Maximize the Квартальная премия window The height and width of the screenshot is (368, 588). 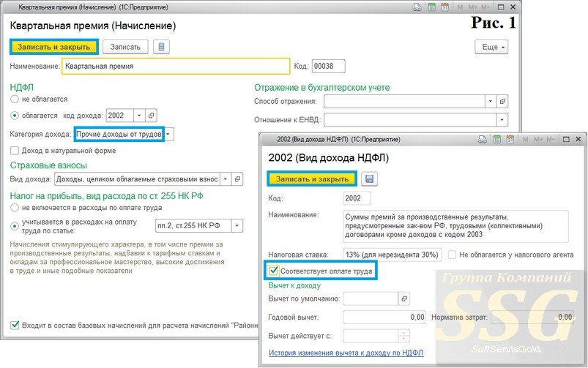click(501, 7)
